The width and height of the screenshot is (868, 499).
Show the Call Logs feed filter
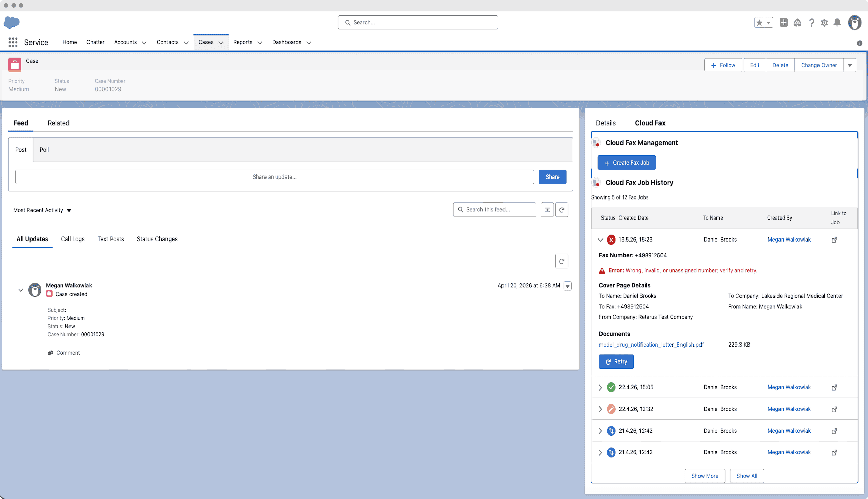click(73, 239)
